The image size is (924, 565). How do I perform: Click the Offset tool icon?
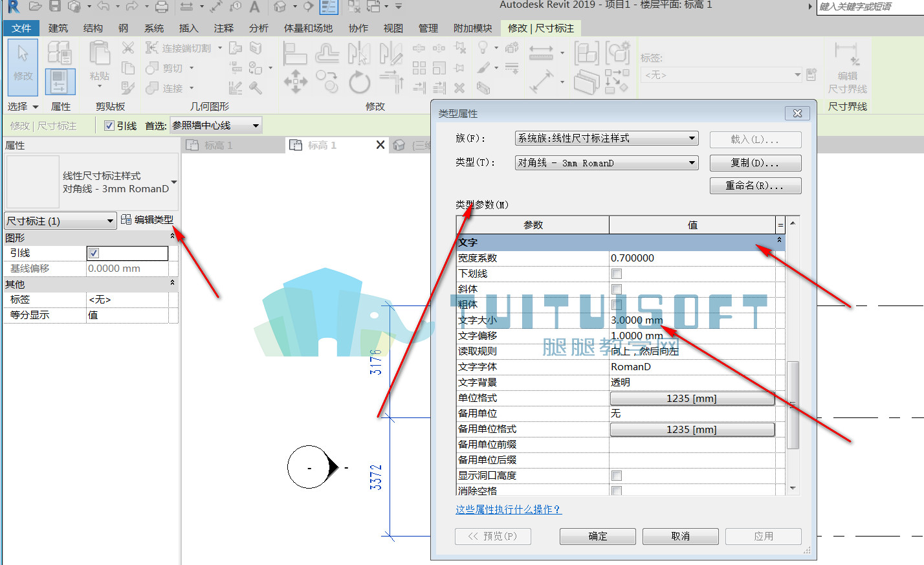click(x=327, y=53)
